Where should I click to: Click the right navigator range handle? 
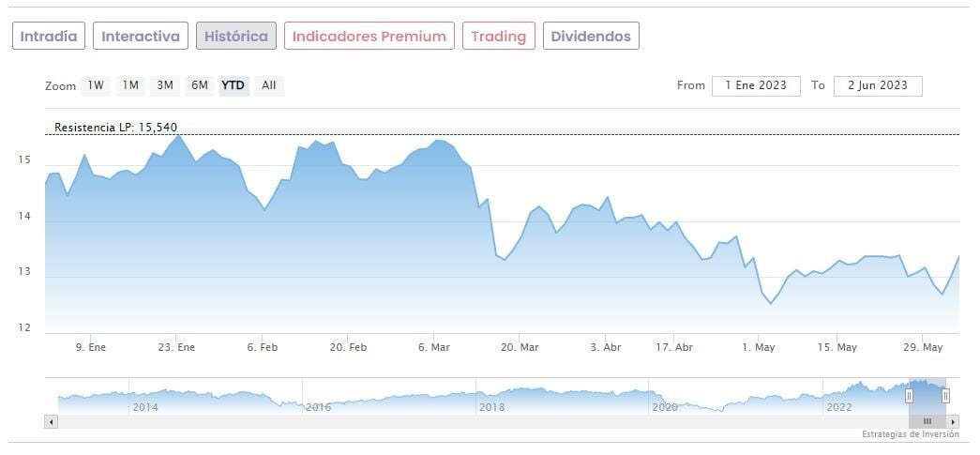(x=946, y=396)
